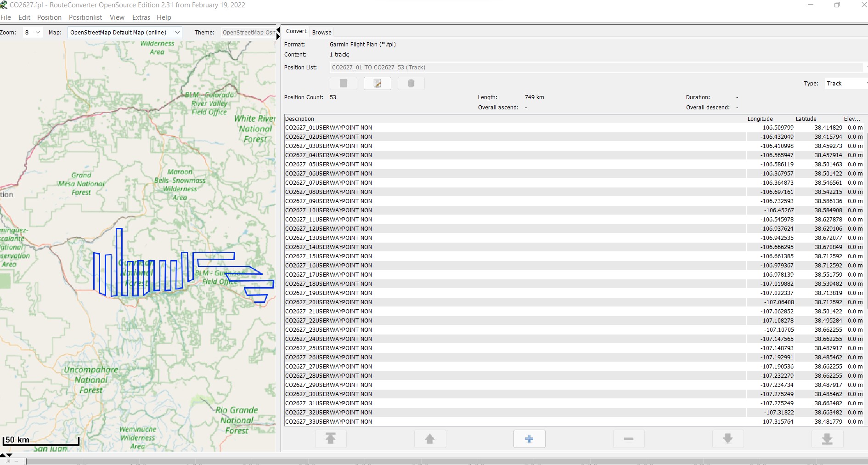Collapse bottom panel using down splitter arrow
This screenshot has width=868, height=465.
pos(9,455)
